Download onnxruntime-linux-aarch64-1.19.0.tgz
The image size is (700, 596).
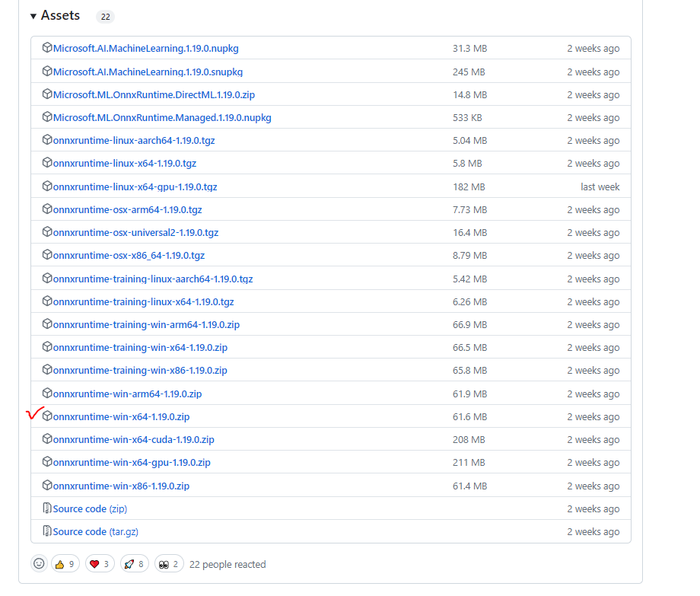pos(134,140)
